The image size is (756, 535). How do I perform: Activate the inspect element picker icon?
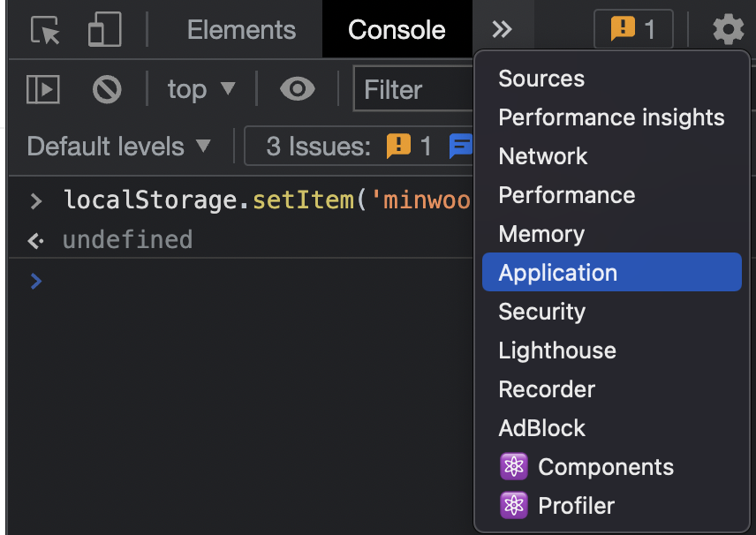(x=45, y=30)
